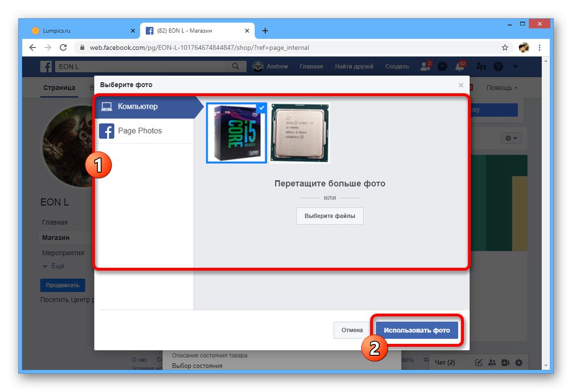The height and width of the screenshot is (392, 572).
Task: Click the address bar URL
Action: [x=199, y=47]
